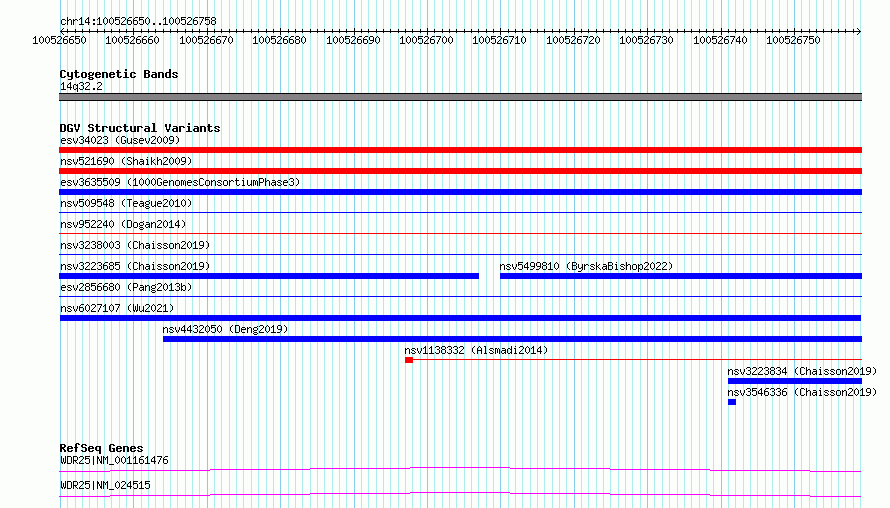Viewport: 890px width, 508px height.
Task: Click ruler position 100526690
Action: click(x=353, y=40)
